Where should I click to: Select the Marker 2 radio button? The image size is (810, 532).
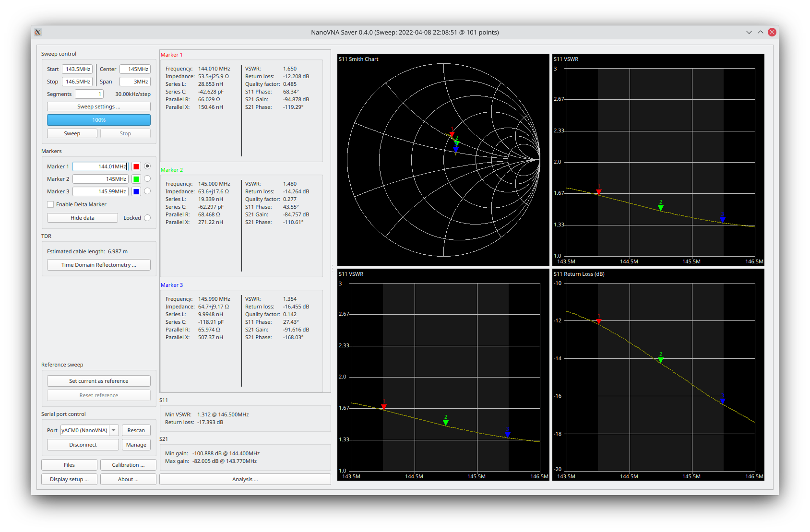(x=147, y=178)
